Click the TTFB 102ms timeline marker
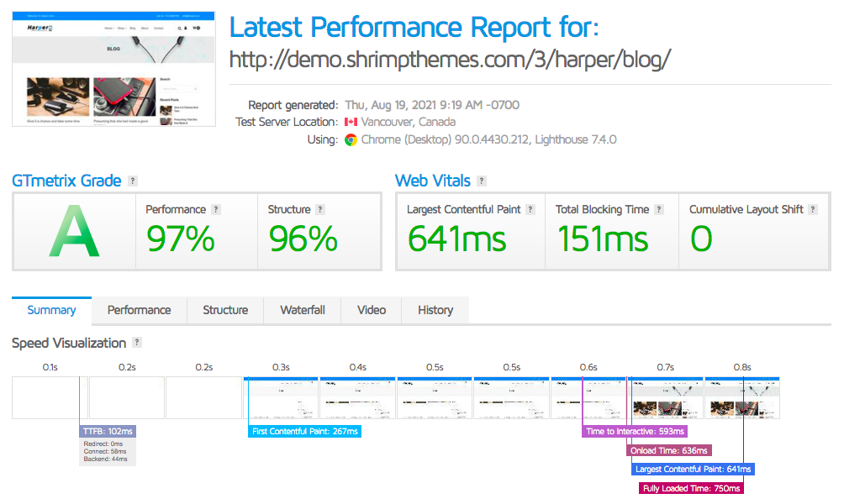The height and width of the screenshot is (504, 844). click(107, 432)
